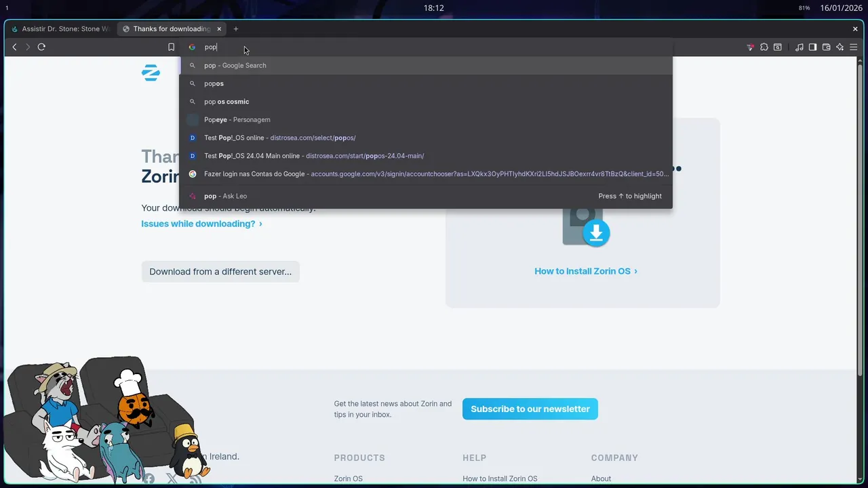Click the HELP footer heading
Viewport: 868px width, 488px height.
pyautogui.click(x=475, y=458)
